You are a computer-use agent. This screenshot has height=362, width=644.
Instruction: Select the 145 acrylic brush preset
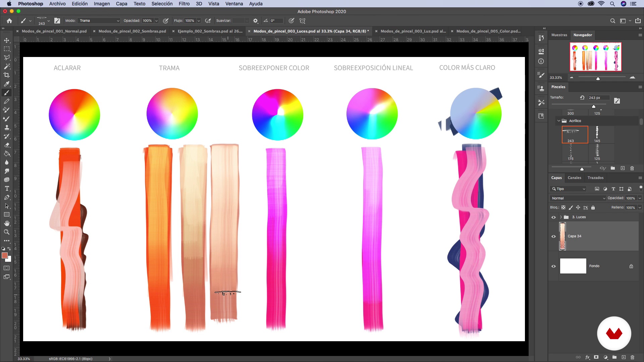[x=597, y=134]
